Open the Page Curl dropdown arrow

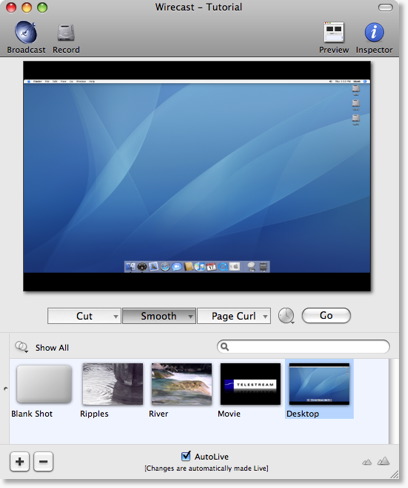tap(265, 316)
